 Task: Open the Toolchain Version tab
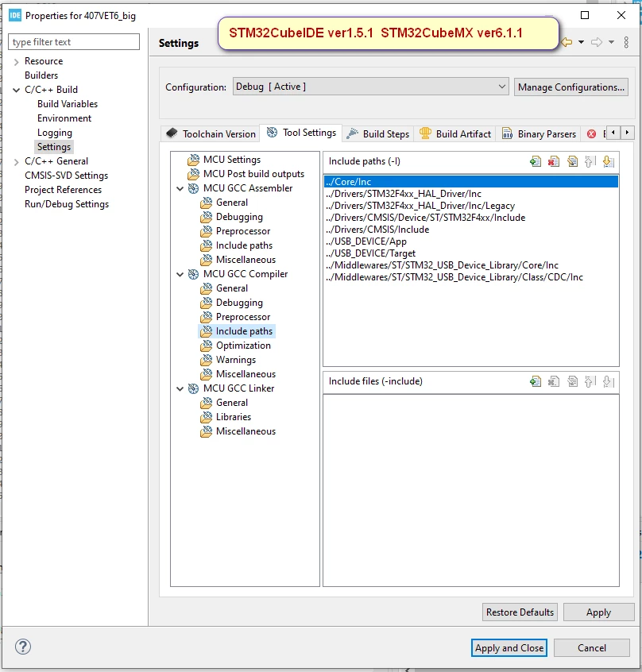click(211, 133)
